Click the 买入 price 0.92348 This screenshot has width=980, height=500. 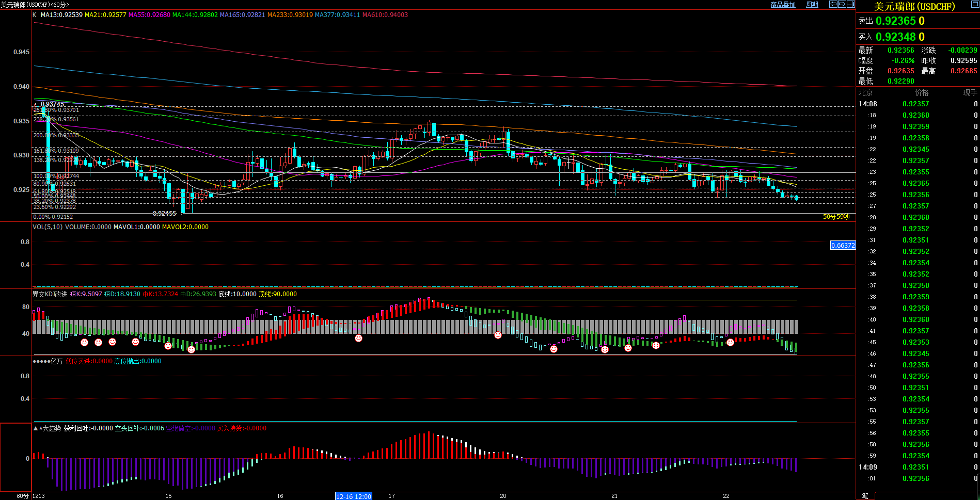tap(895, 37)
